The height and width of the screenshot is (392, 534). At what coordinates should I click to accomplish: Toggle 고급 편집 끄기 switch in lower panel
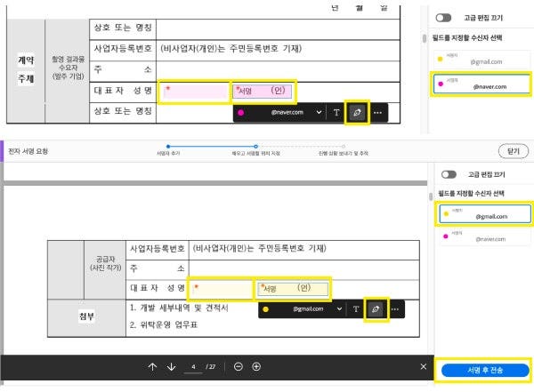click(449, 174)
